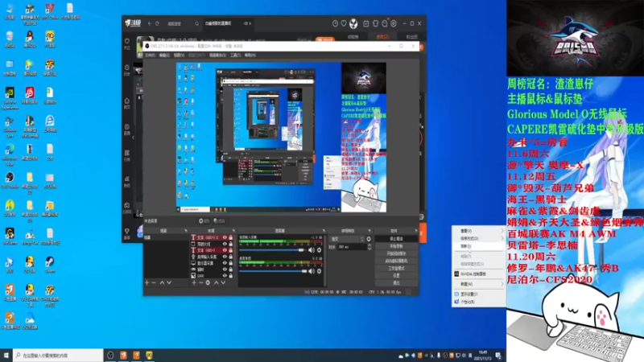Screen dimensions: 644x362
Task: Click the Windows taskbar search box
Action: [x=58, y=355]
